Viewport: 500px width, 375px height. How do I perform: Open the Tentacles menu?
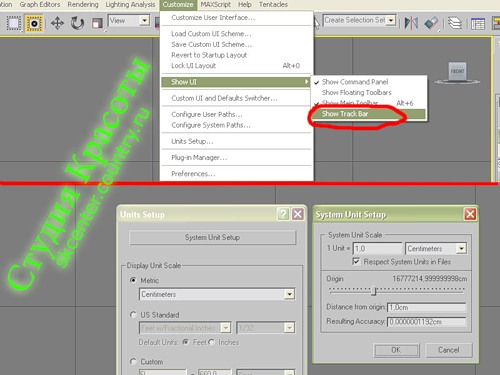pos(273,5)
